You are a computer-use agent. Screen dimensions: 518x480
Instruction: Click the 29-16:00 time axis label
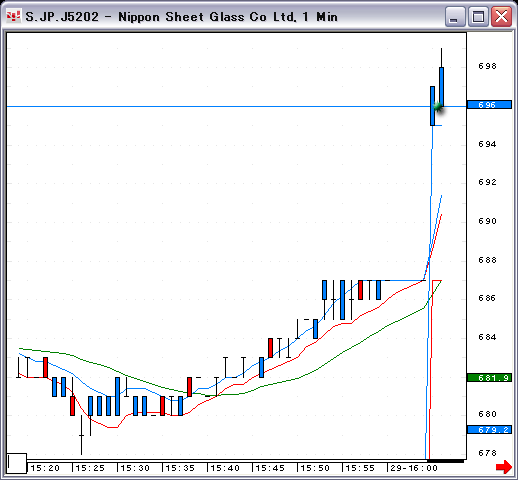(414, 468)
